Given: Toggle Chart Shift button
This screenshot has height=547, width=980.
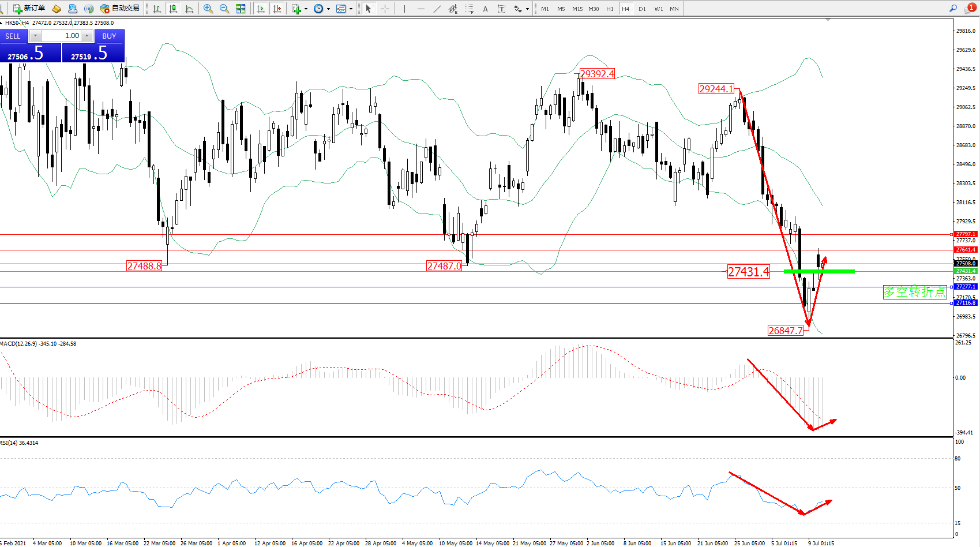Looking at the screenshot, I should coord(277,9).
